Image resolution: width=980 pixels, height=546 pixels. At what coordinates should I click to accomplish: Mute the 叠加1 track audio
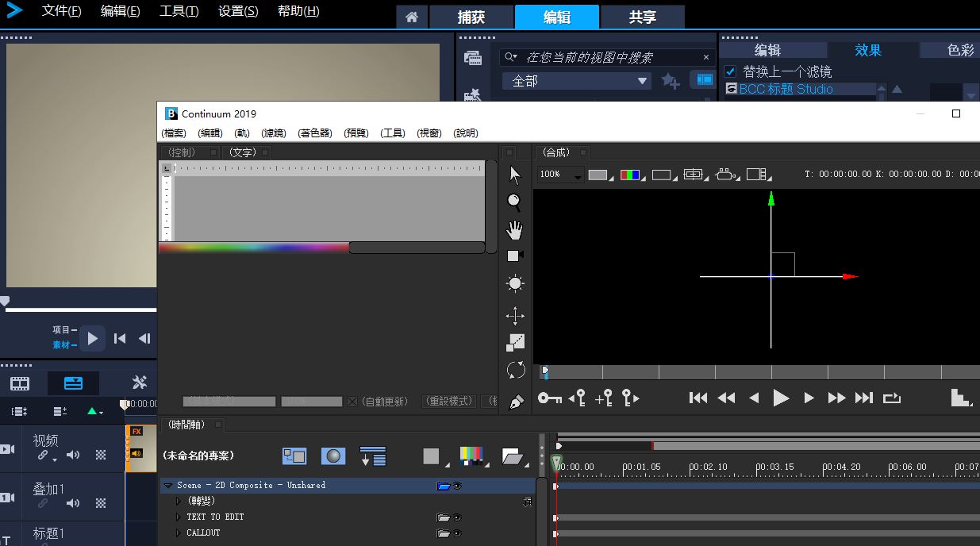[73, 503]
